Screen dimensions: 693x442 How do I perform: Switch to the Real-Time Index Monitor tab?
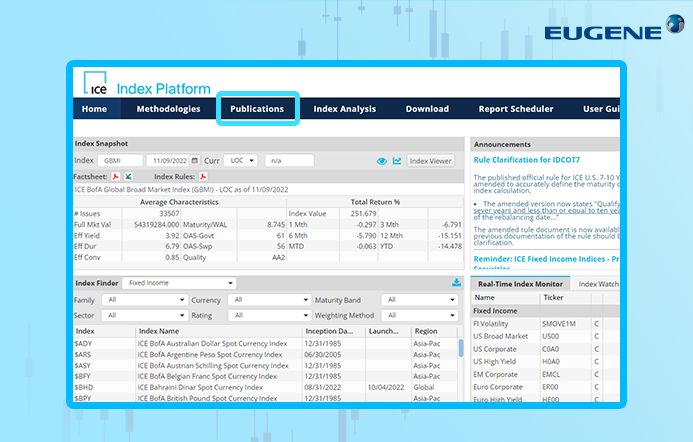tap(520, 284)
